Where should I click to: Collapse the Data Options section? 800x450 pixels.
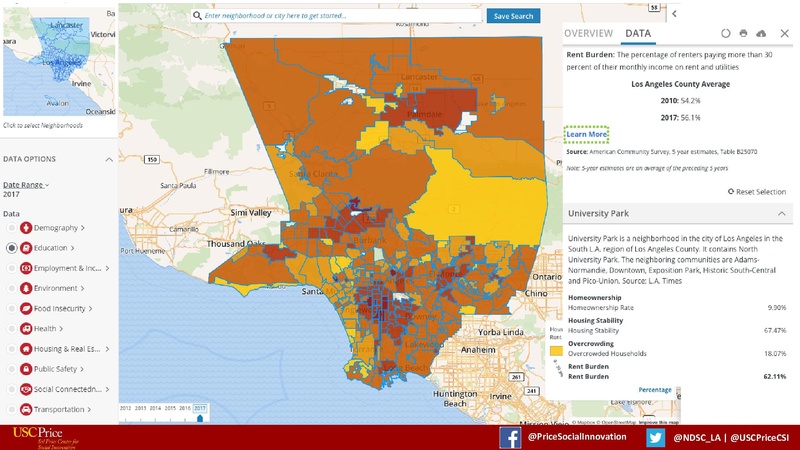point(109,159)
